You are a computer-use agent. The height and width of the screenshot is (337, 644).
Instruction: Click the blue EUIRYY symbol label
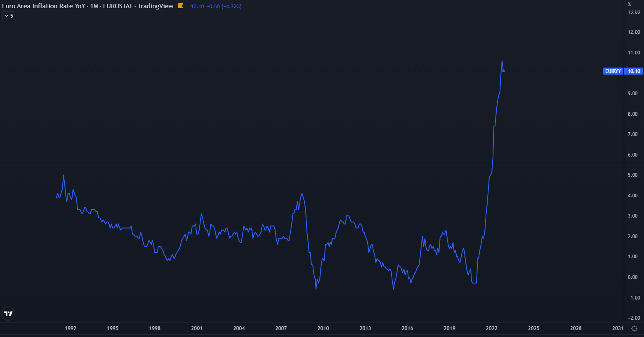[613, 71]
